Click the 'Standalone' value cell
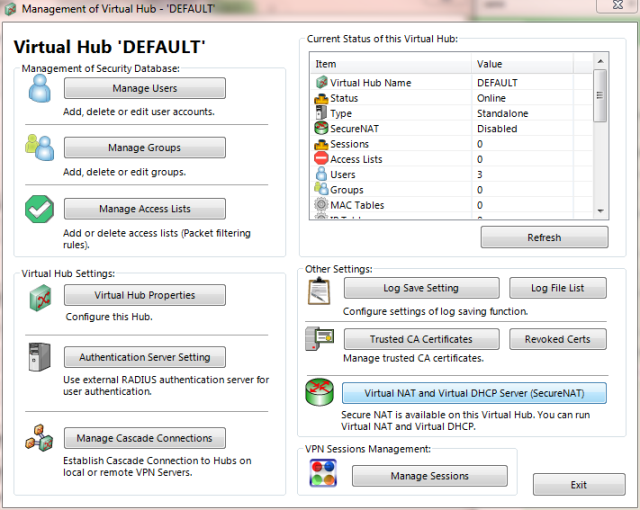 pos(502,113)
